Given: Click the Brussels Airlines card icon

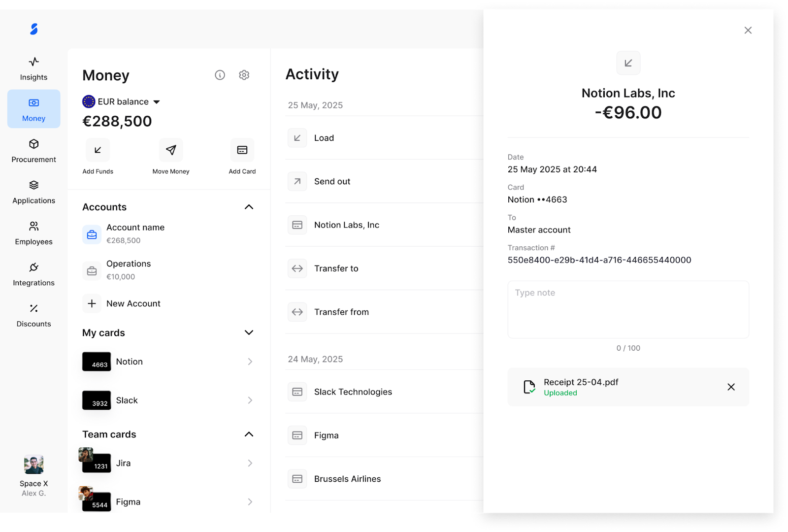Looking at the screenshot, I should click(x=297, y=479).
